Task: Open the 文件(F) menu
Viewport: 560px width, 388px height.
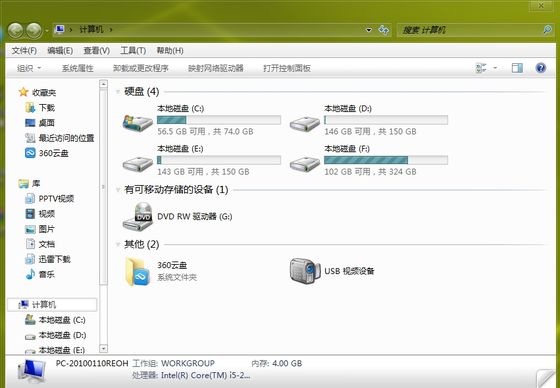Action: coord(24,51)
